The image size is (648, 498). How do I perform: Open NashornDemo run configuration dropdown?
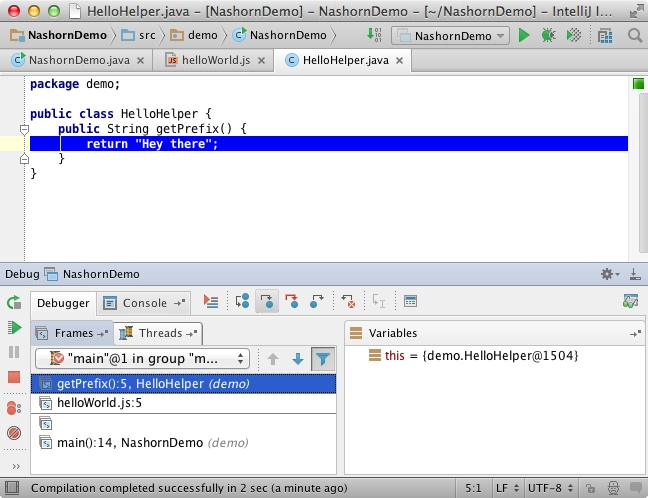click(450, 36)
